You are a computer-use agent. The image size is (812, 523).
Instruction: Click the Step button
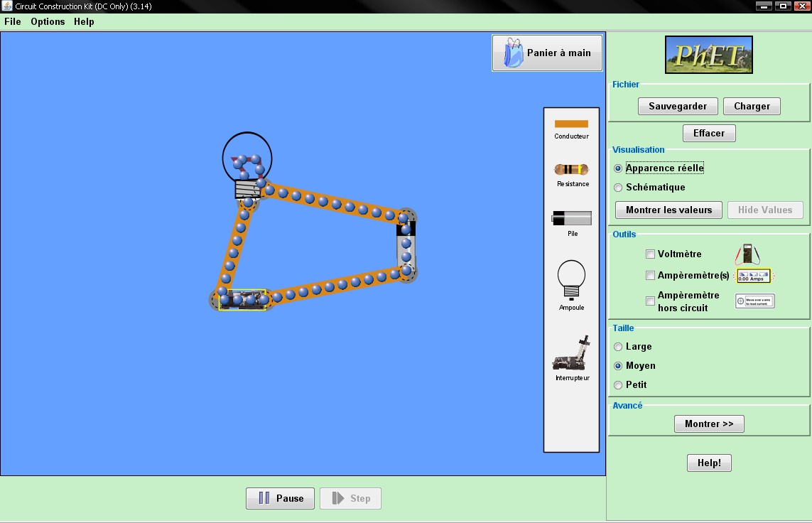coord(351,498)
